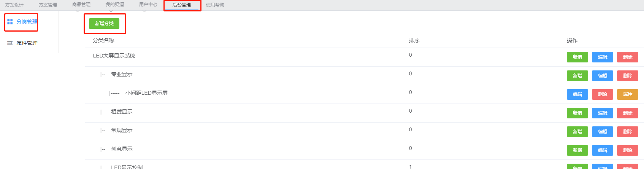
Task: Click 编辑 for 小间距LED显示屏 row
Action: (577, 94)
